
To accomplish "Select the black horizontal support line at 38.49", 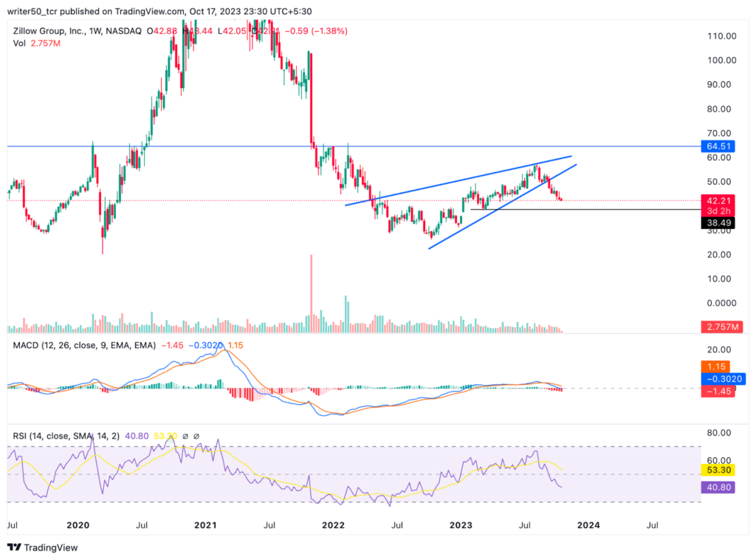I will pyautogui.click(x=585, y=209).
